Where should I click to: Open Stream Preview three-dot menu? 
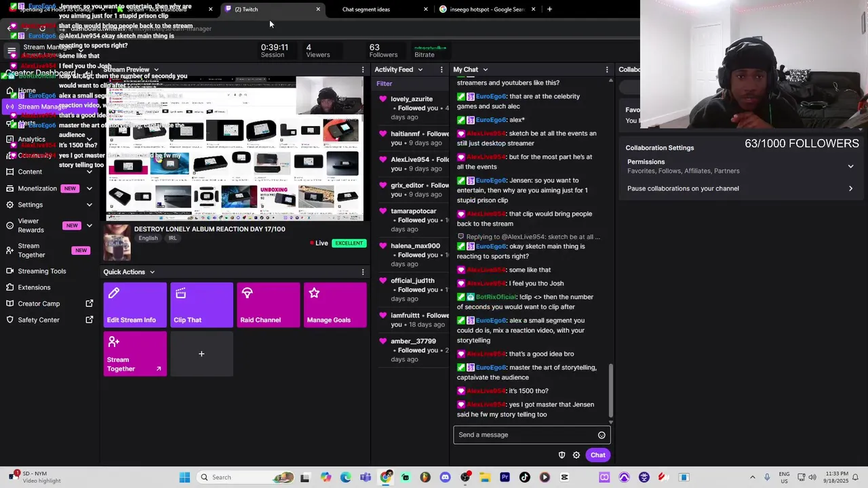coord(363,70)
